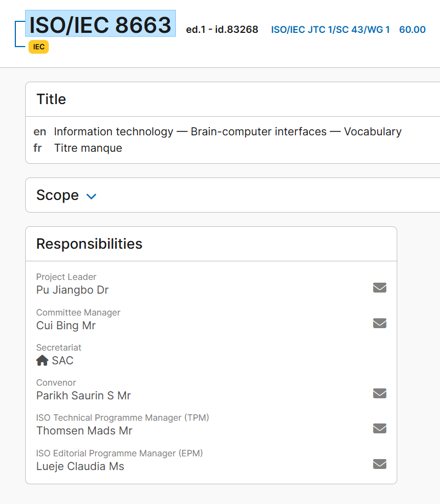The height and width of the screenshot is (504, 440).
Task: Click the Responsibilities panel heading
Action: 89,244
